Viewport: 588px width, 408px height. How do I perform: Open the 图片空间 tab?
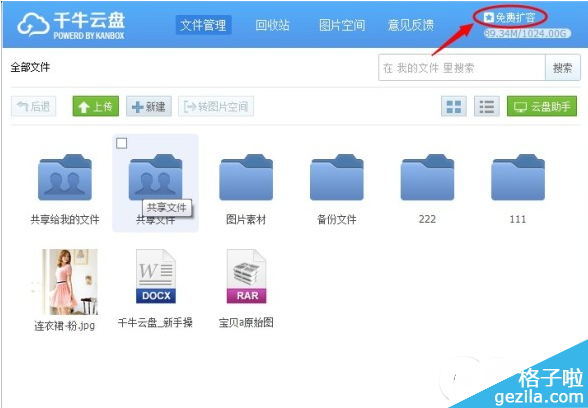pos(342,25)
